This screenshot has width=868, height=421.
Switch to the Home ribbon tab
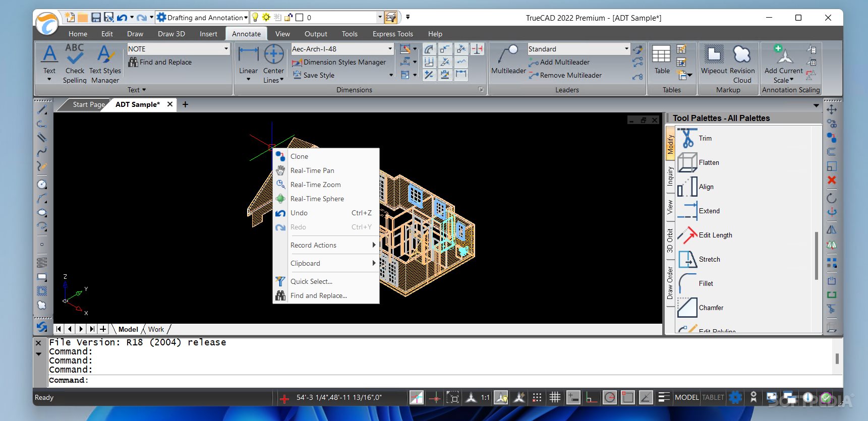(78, 34)
